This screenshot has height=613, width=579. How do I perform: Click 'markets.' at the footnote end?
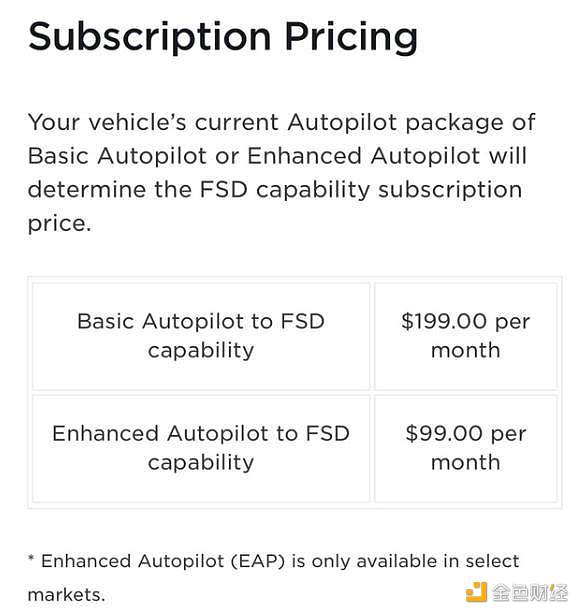point(66,595)
